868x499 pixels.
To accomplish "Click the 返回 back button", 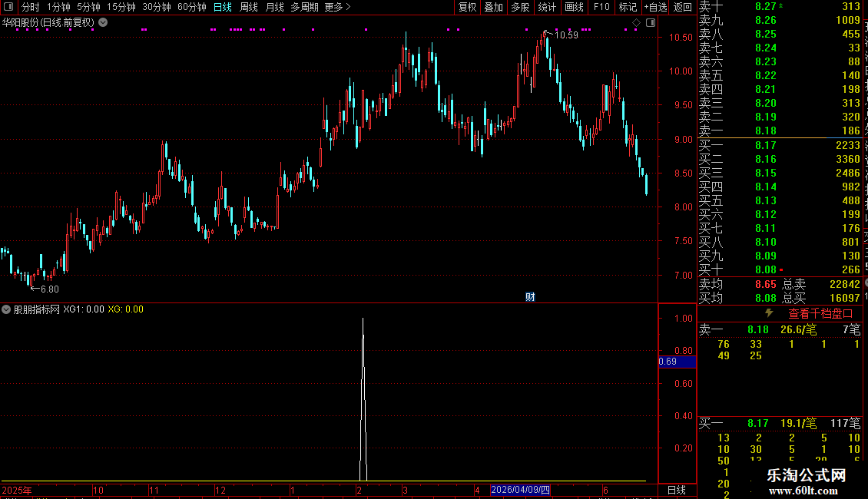I will click(x=683, y=7).
